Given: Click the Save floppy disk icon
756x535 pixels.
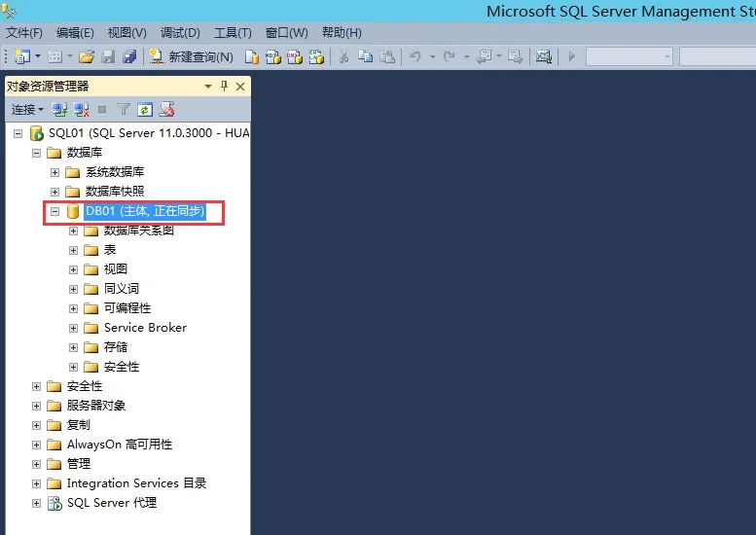Looking at the screenshot, I should tap(108, 56).
